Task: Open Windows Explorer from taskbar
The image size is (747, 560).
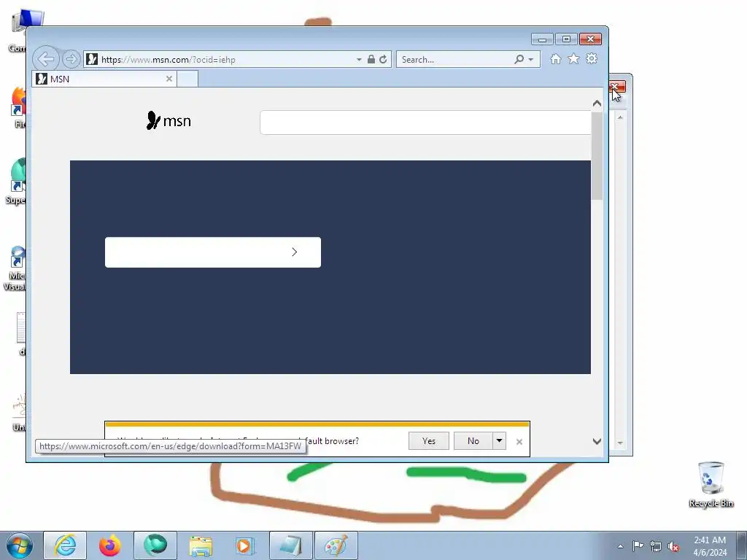Action: (x=201, y=545)
